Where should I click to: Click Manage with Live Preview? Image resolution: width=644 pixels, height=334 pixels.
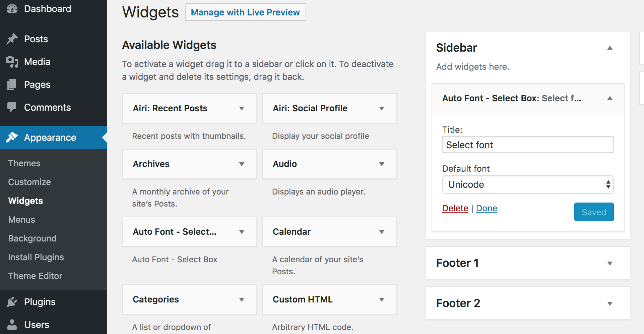tap(245, 12)
